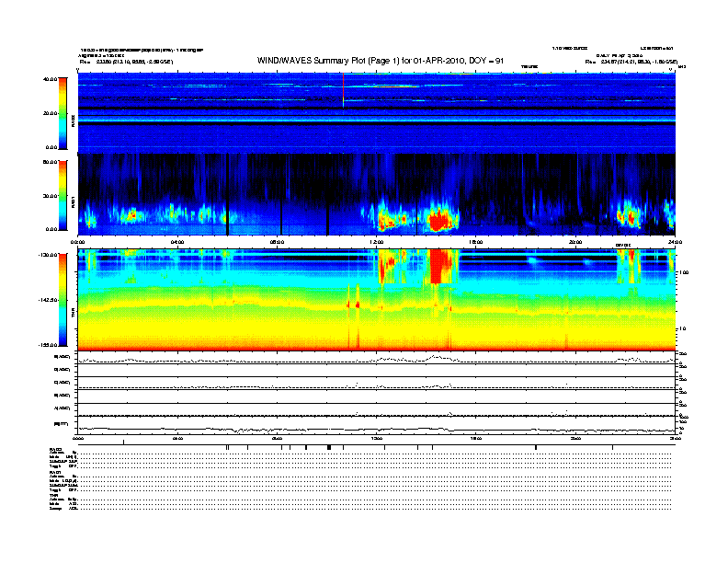
Task: Click the 12:00 tick label below RAD1 spectrogram
Action: point(377,242)
